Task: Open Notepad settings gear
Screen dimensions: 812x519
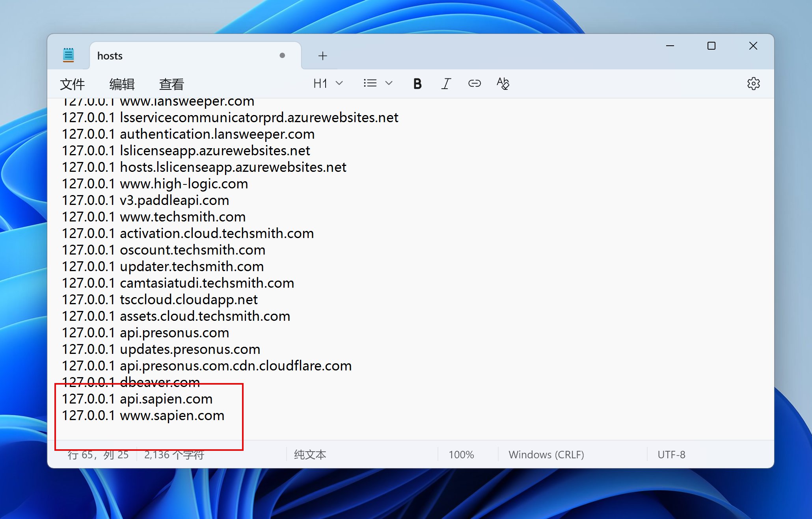Action: point(753,84)
